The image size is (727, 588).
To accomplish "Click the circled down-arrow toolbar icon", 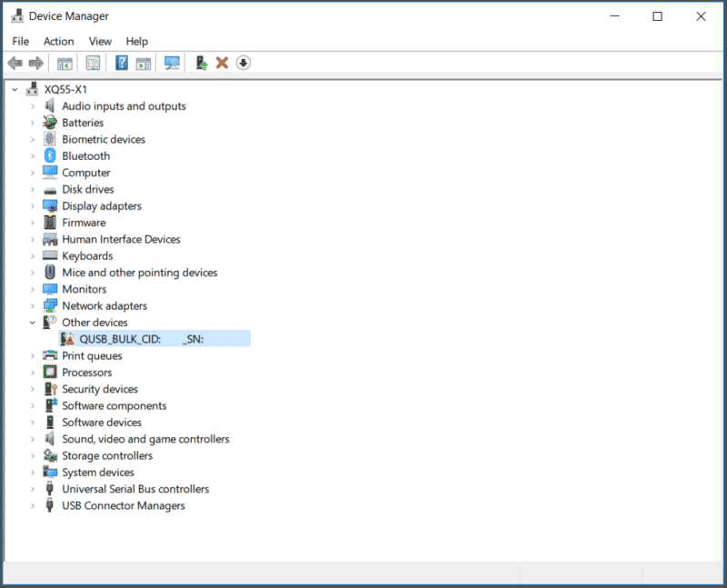I will pos(243,63).
